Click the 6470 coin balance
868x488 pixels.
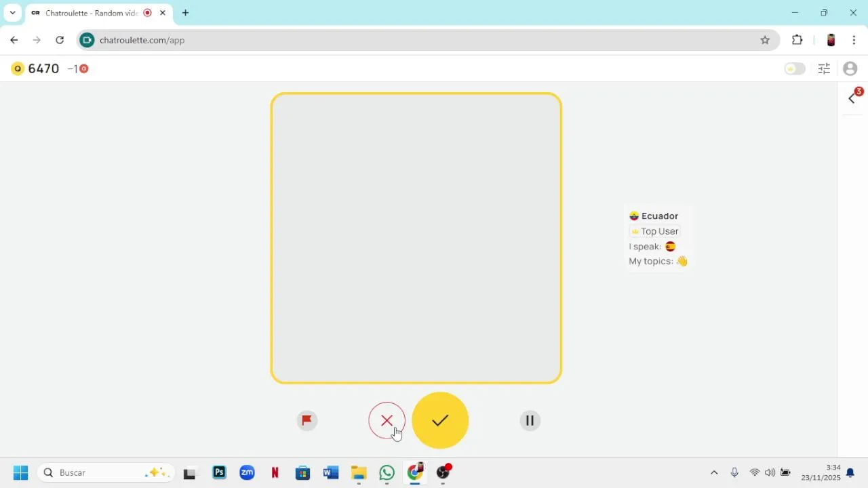44,68
